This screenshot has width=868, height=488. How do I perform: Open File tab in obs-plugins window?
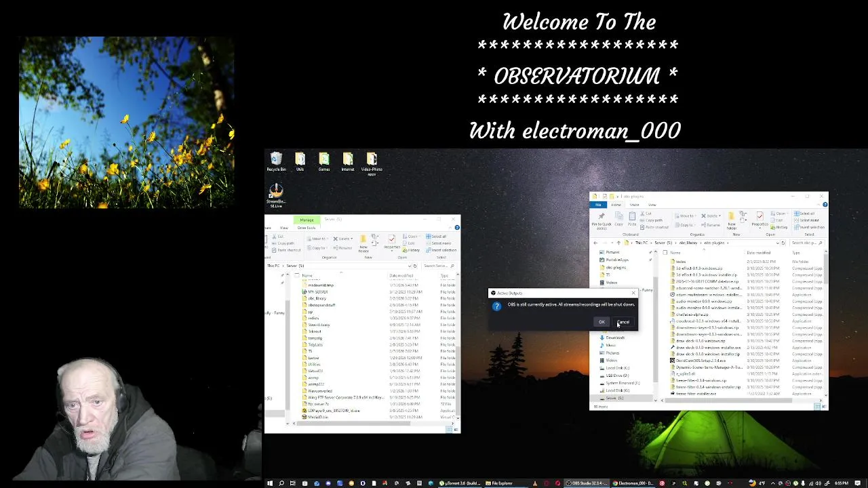(598, 205)
